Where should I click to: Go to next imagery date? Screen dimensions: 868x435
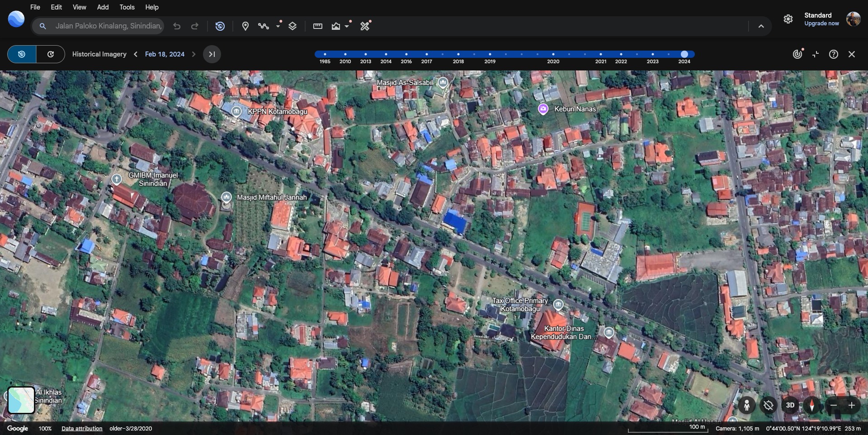(193, 54)
